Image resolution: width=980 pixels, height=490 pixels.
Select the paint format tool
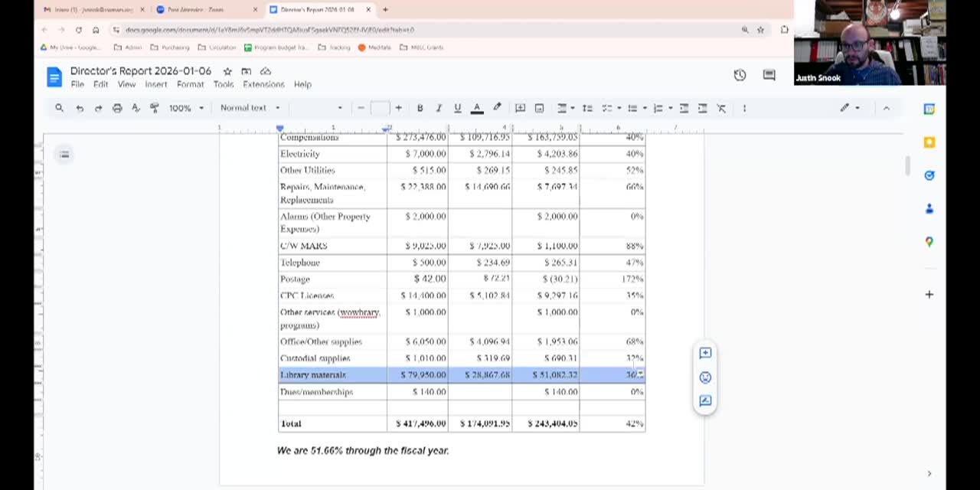pos(154,108)
